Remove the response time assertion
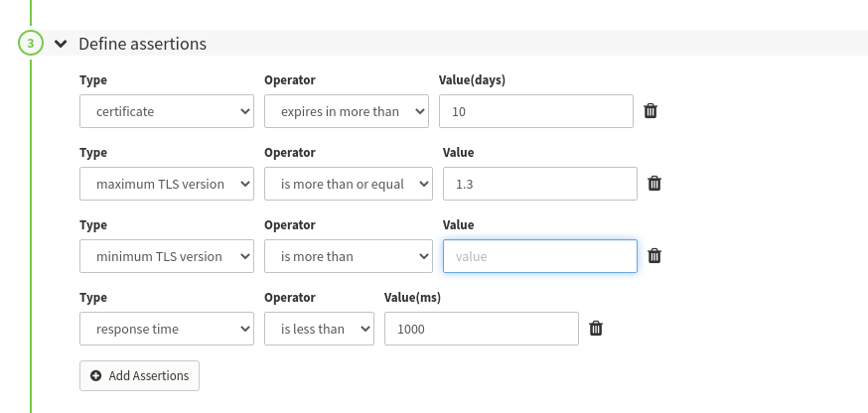The height and width of the screenshot is (413, 868). point(596,329)
